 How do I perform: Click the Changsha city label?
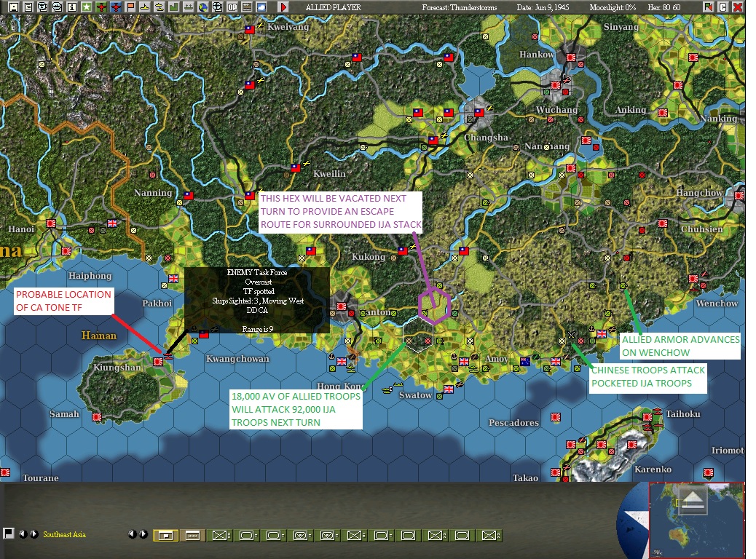pos(486,138)
